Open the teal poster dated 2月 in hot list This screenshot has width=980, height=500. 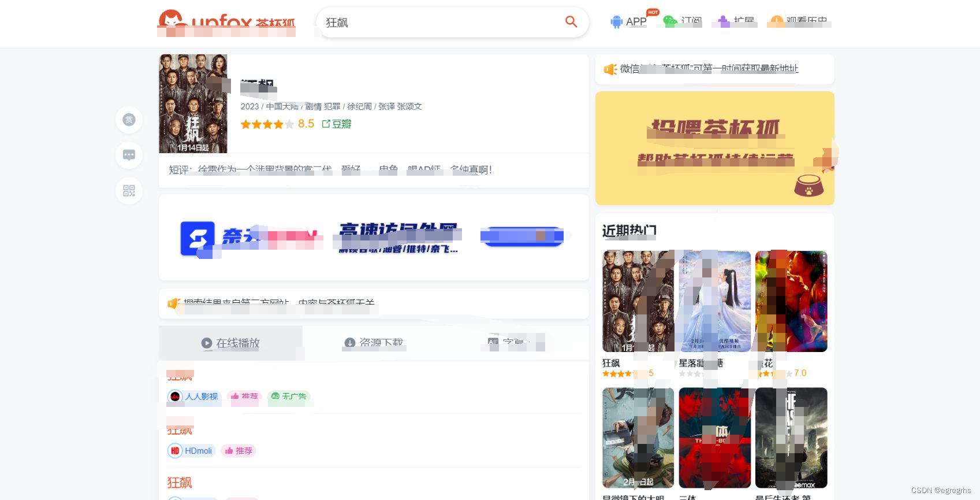click(x=638, y=438)
